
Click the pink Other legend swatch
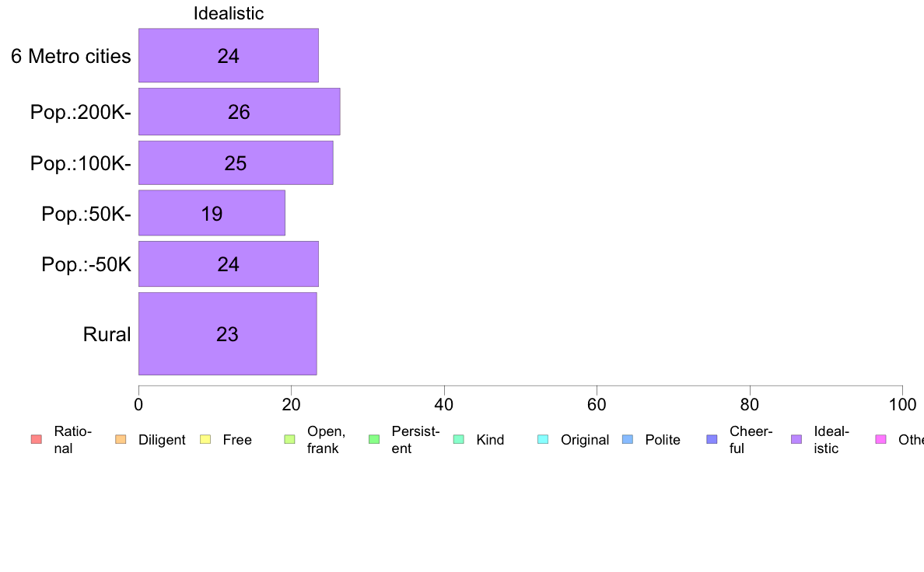point(881,439)
